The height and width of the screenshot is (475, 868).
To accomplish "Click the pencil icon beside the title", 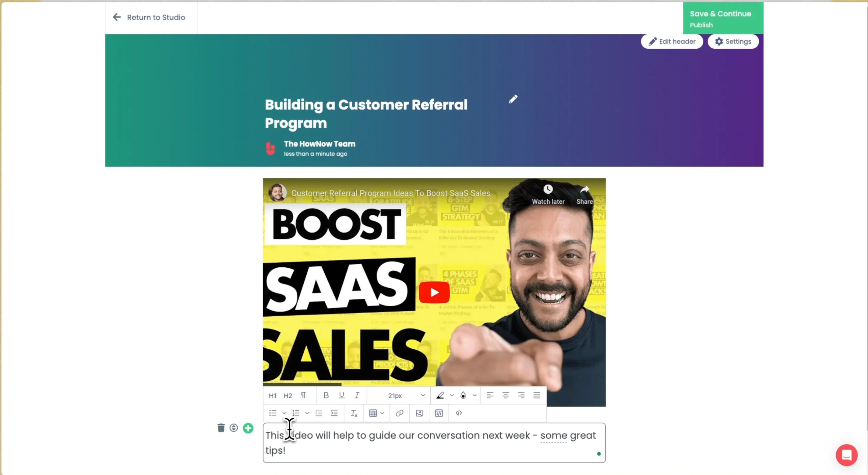I will 513,99.
